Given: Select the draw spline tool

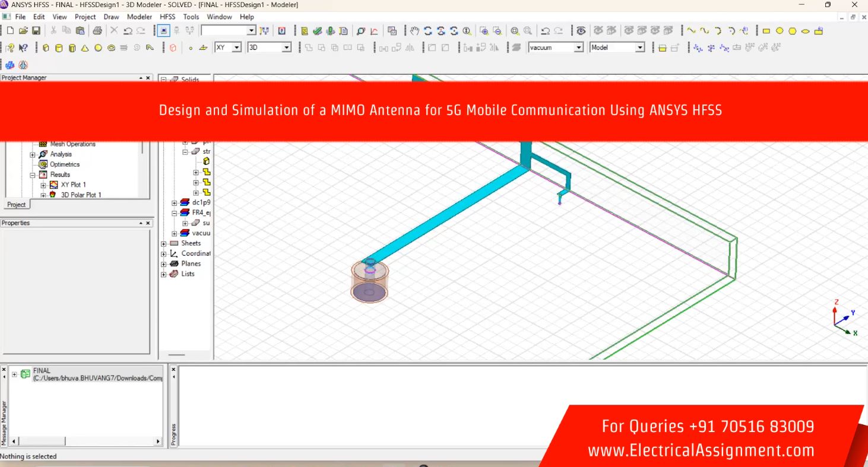Looking at the screenshot, I should coord(705,31).
